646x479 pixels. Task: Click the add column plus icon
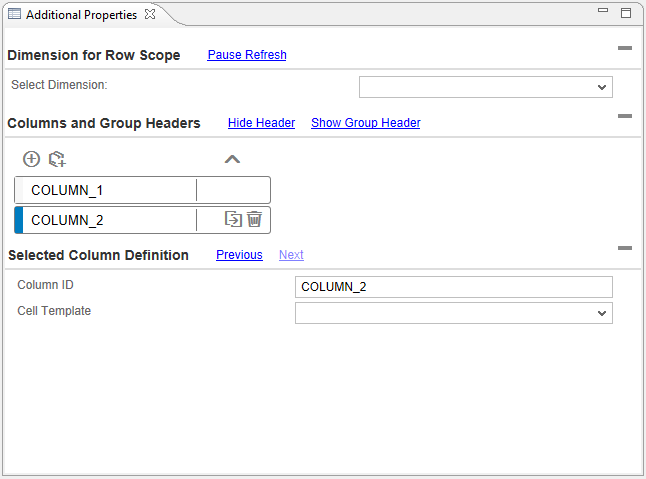(x=31, y=159)
